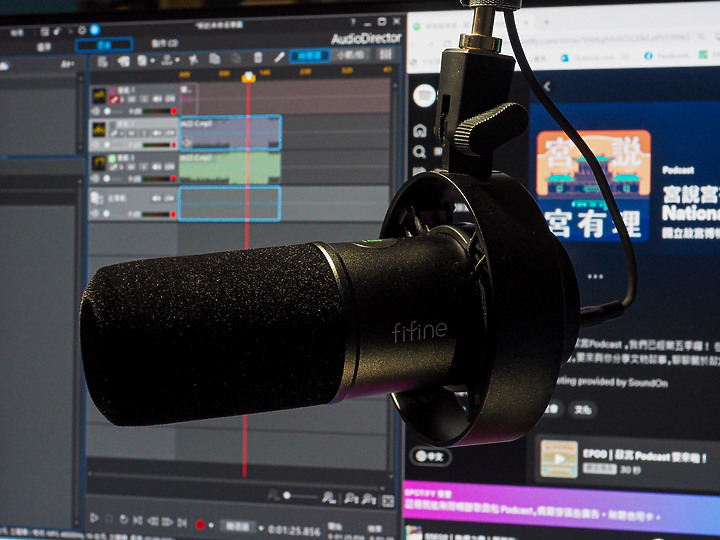This screenshot has height=540, width=720.
Task: Click the podcast cover art thumbnail
Action: click(x=593, y=186)
